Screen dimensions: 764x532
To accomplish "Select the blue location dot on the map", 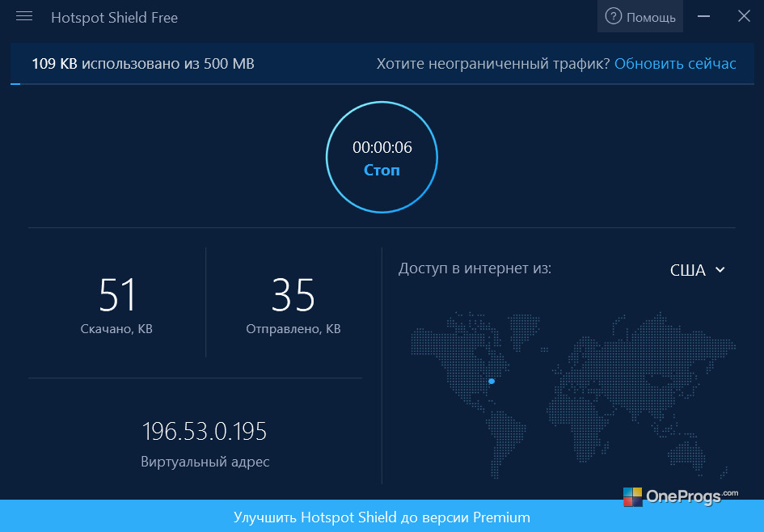I will (x=492, y=381).
